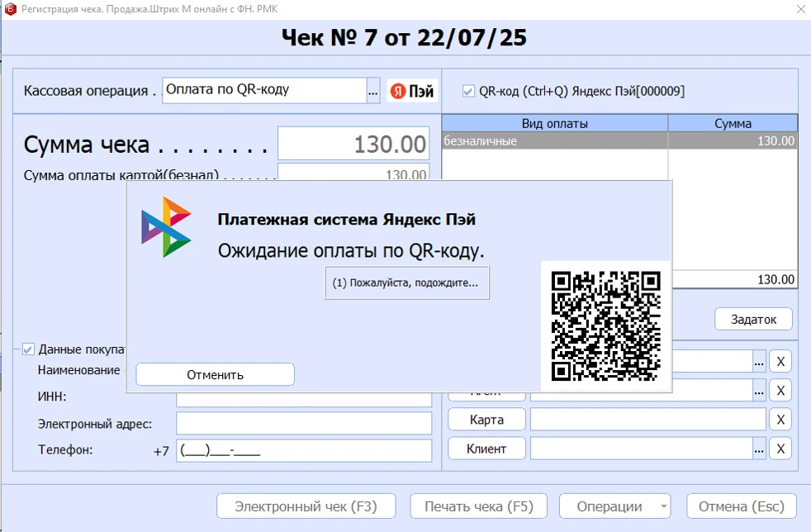Click the Ожидание оплаты по QR-коду text
811x532 pixels.
(351, 251)
